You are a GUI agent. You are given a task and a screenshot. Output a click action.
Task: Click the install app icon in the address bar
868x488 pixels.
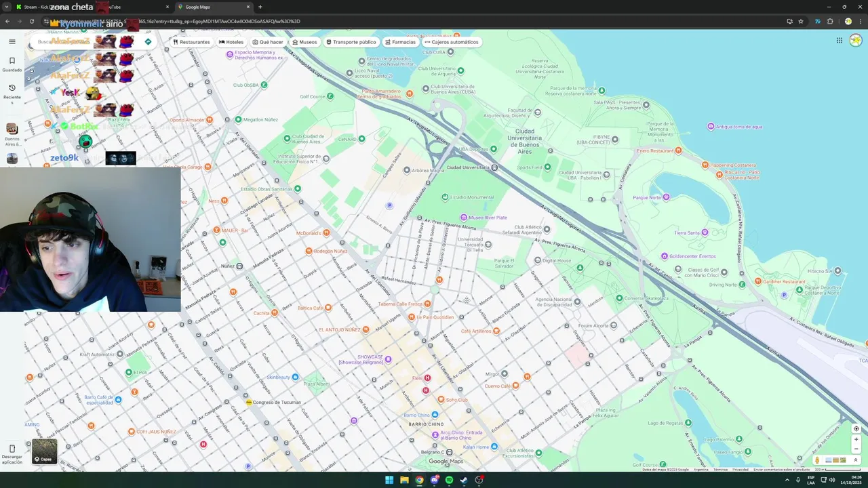(x=789, y=21)
